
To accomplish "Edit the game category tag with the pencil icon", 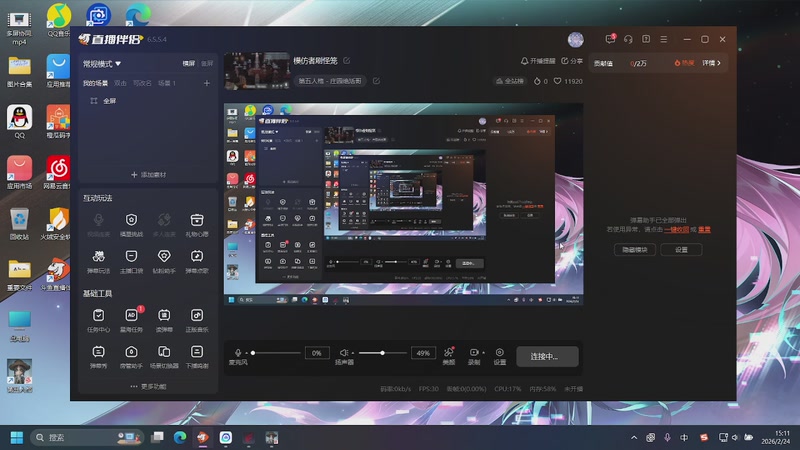I will point(376,81).
